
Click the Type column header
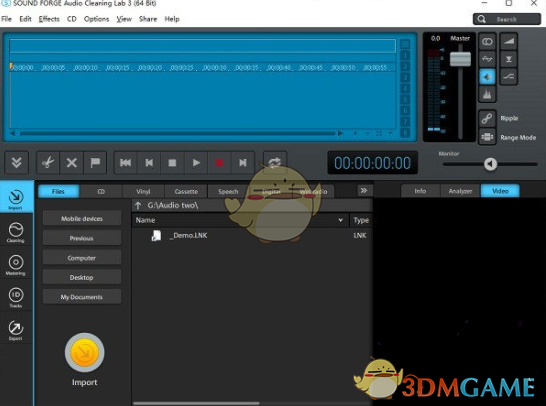pos(361,220)
